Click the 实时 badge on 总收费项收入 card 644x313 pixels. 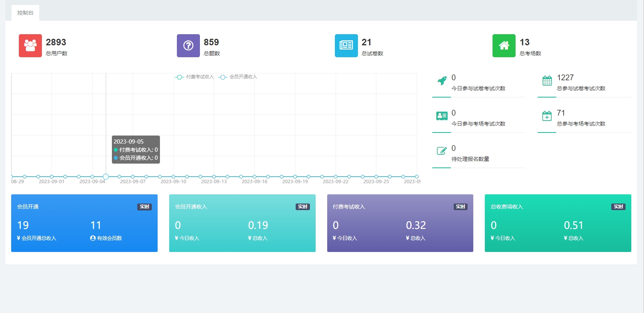point(618,207)
